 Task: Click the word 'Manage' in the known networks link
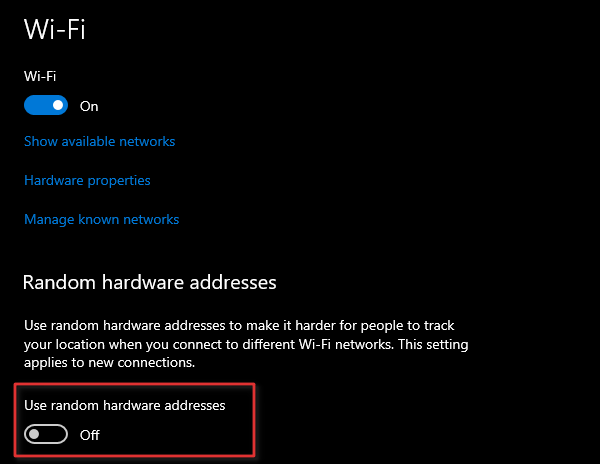tap(48, 219)
